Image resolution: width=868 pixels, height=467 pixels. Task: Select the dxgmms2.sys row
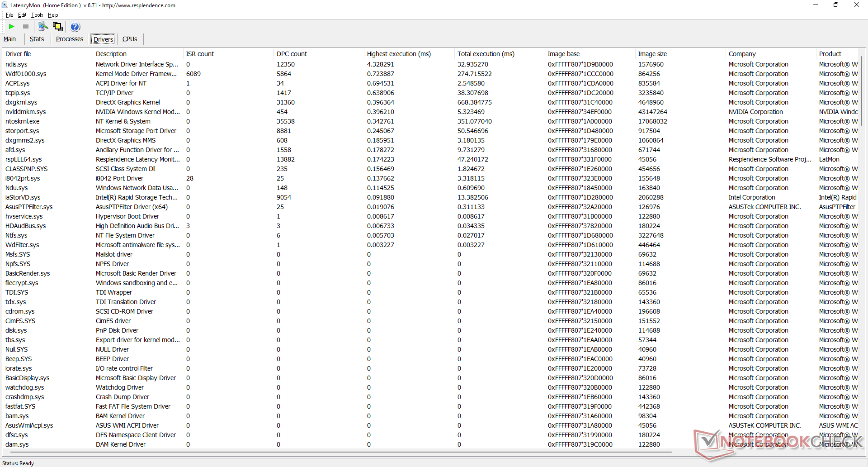[x=430, y=140]
